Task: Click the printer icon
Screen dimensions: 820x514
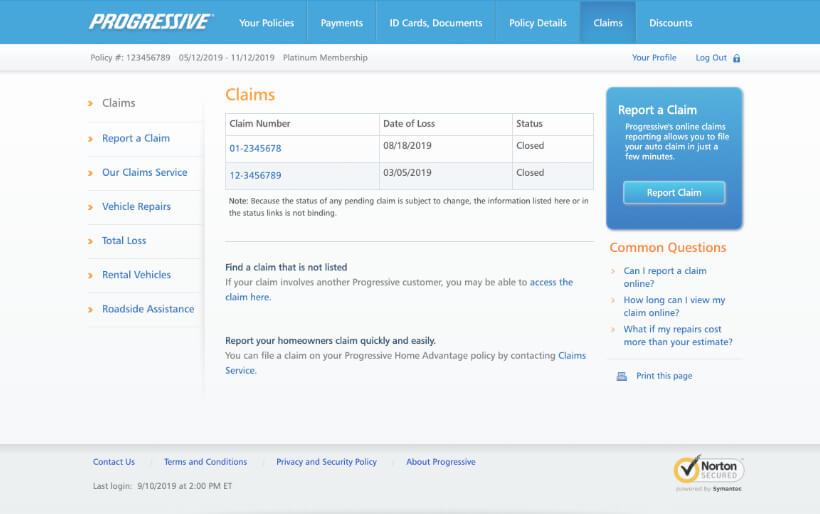Action: pos(621,376)
